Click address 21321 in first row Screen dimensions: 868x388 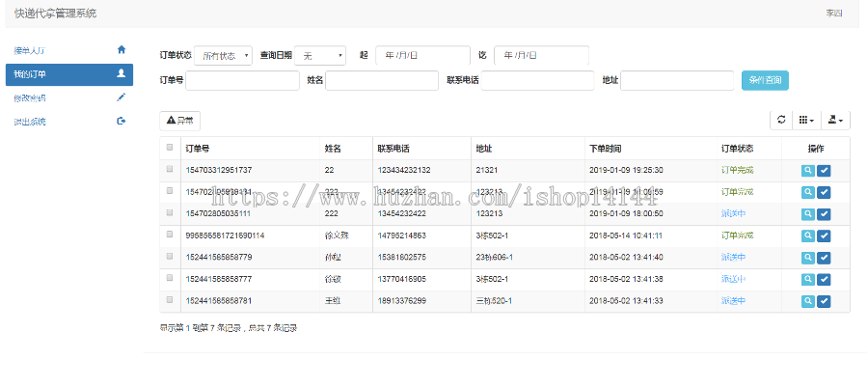point(486,170)
